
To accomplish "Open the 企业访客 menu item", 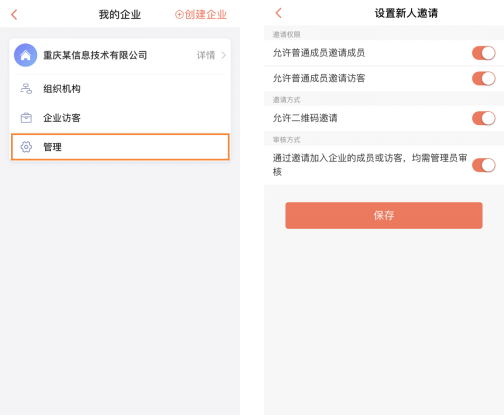I will point(120,118).
